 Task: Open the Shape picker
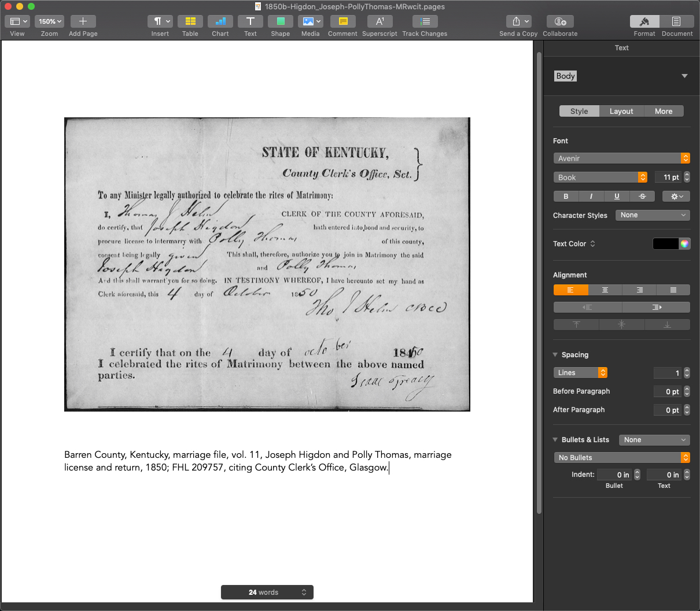click(x=280, y=21)
